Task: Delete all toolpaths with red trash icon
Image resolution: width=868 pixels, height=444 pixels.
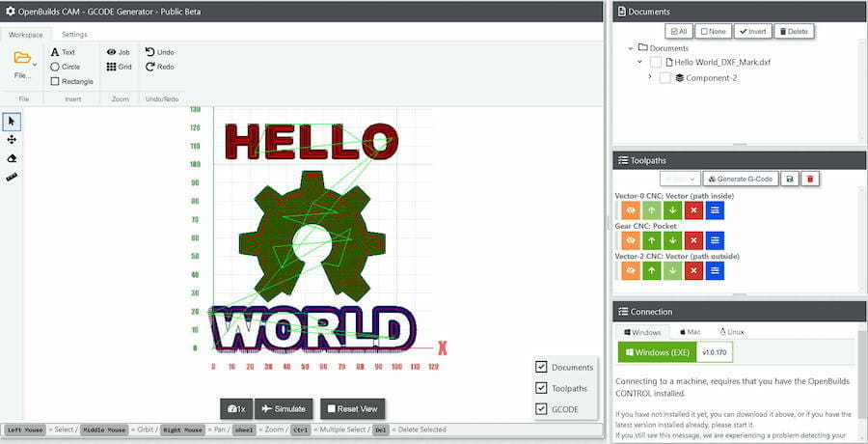Action: pyautogui.click(x=810, y=179)
